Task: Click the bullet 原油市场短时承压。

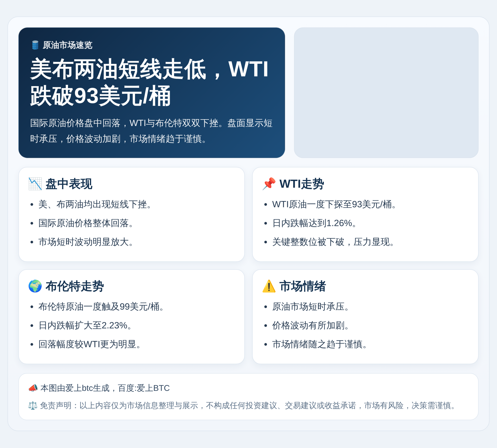Action: (311, 306)
